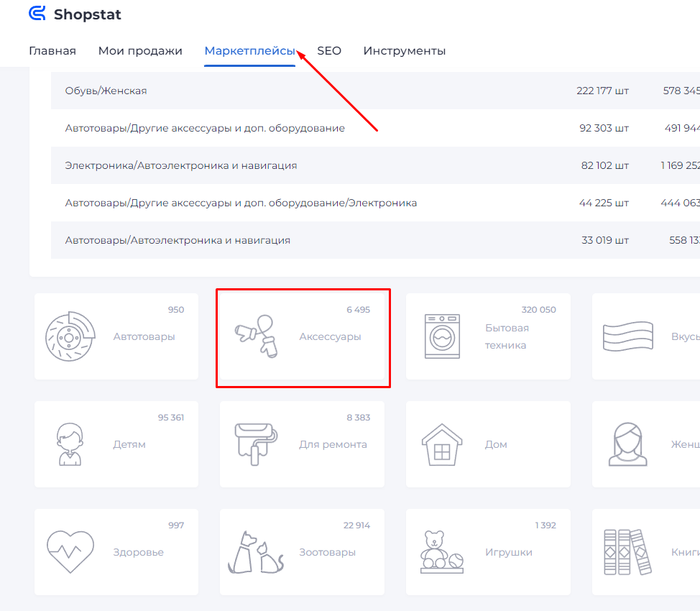Click the Детям child icon

[x=70, y=444]
